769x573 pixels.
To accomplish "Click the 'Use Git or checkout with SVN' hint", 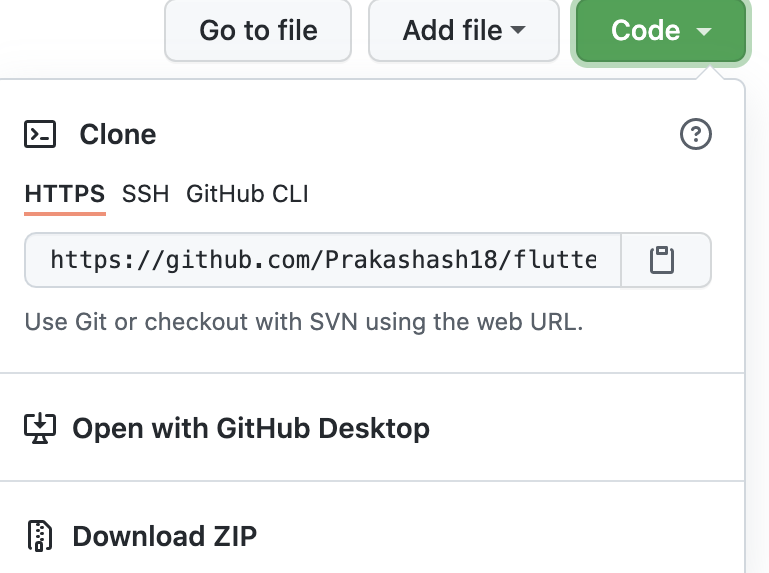I will tap(304, 322).
